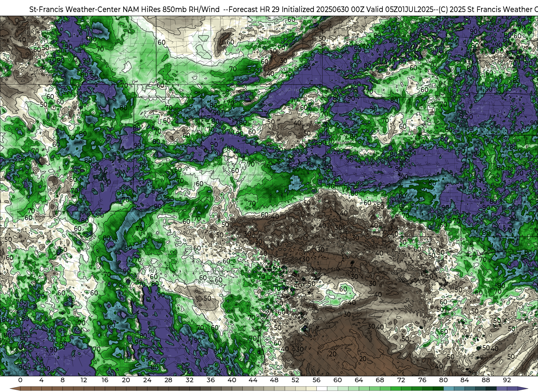Click "St-Francis Weather-Center" in the title
The width and height of the screenshot is (538, 392).
point(75,9)
